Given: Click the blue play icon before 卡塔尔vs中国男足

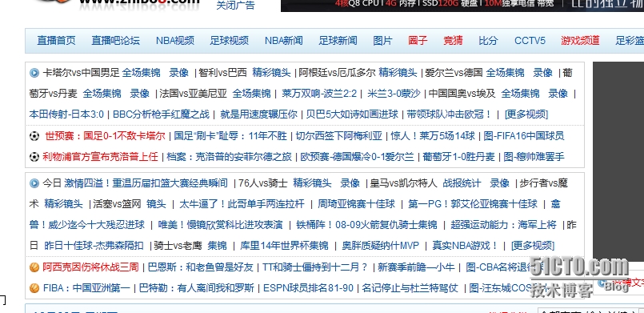Looking at the screenshot, I should click(34, 74).
